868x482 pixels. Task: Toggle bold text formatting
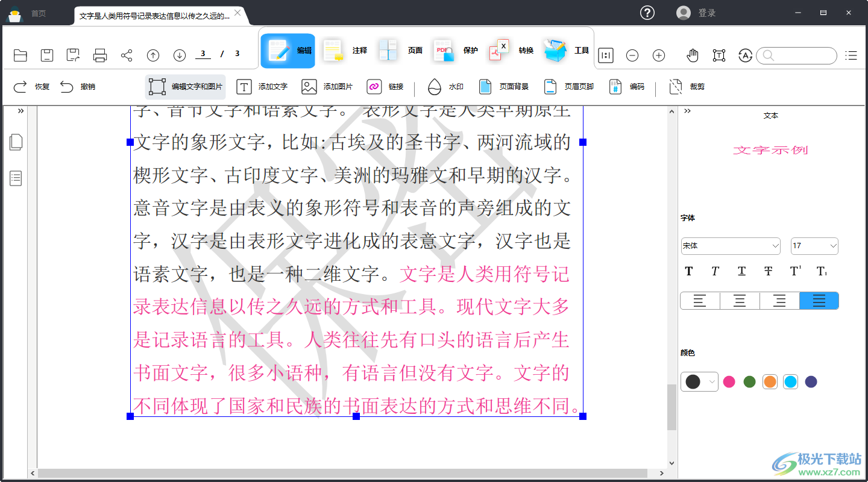(x=689, y=271)
